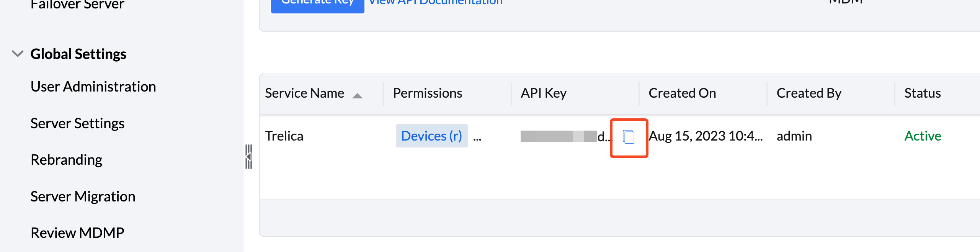Collapse the sidebar splitter handle

(x=249, y=157)
